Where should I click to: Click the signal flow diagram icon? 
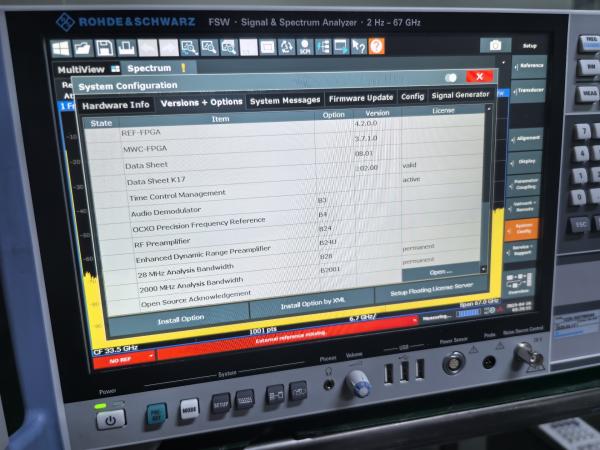coord(323,47)
